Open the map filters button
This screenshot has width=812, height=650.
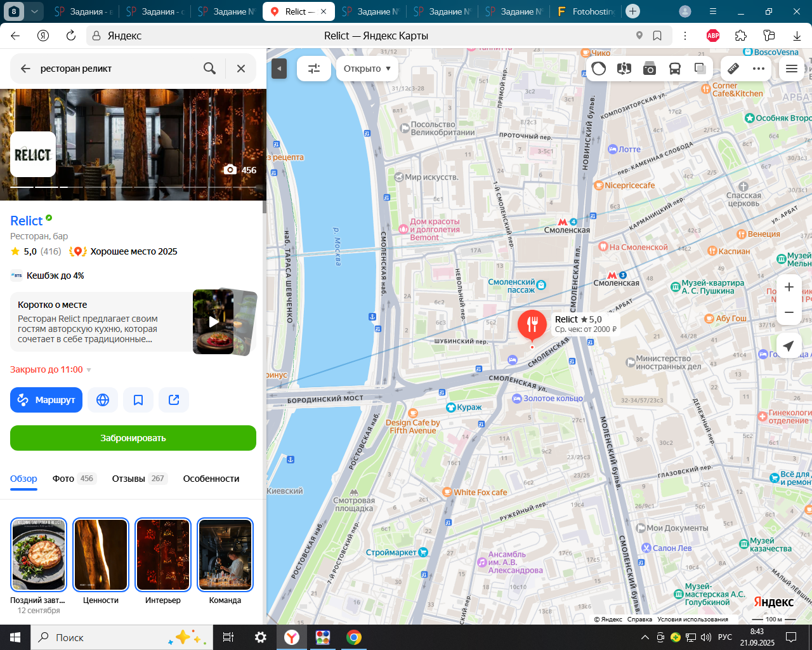[314, 69]
